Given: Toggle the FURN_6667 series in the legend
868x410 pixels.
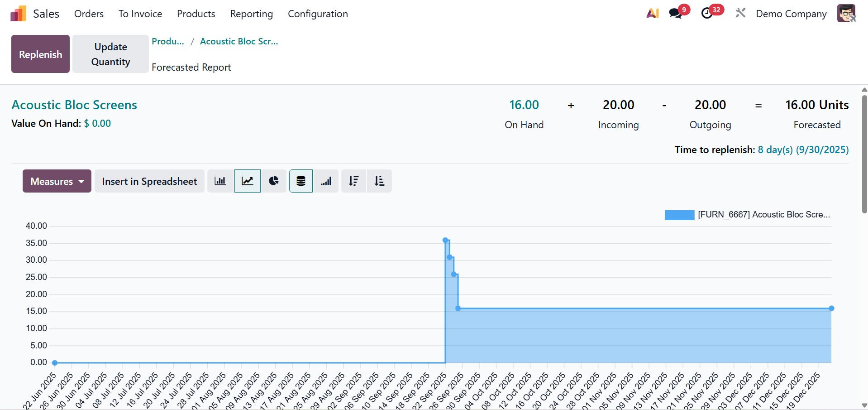Looking at the screenshot, I should [764, 214].
